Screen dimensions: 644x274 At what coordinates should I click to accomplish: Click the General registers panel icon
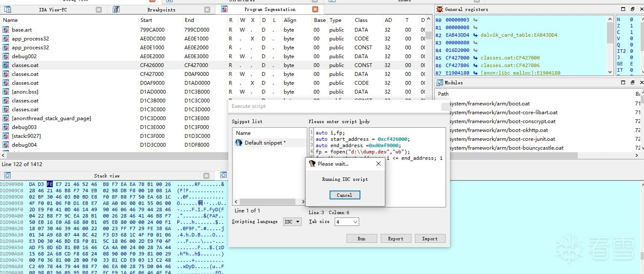(440, 9)
